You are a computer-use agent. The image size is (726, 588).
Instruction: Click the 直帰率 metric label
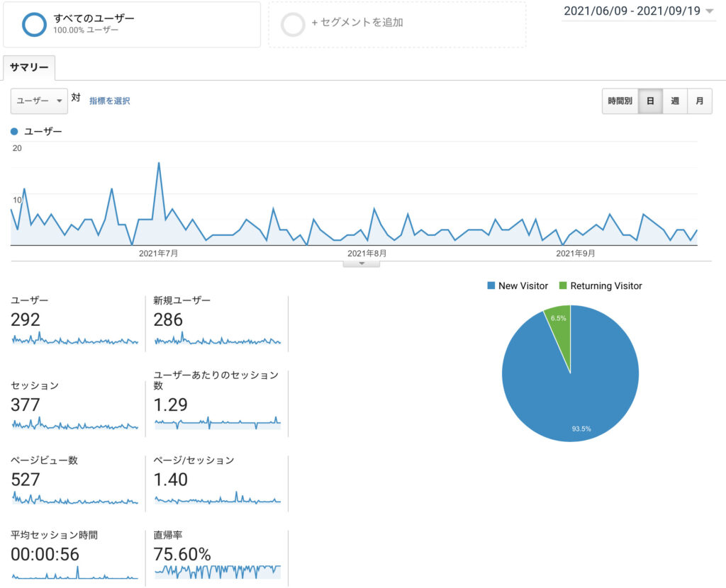click(167, 535)
